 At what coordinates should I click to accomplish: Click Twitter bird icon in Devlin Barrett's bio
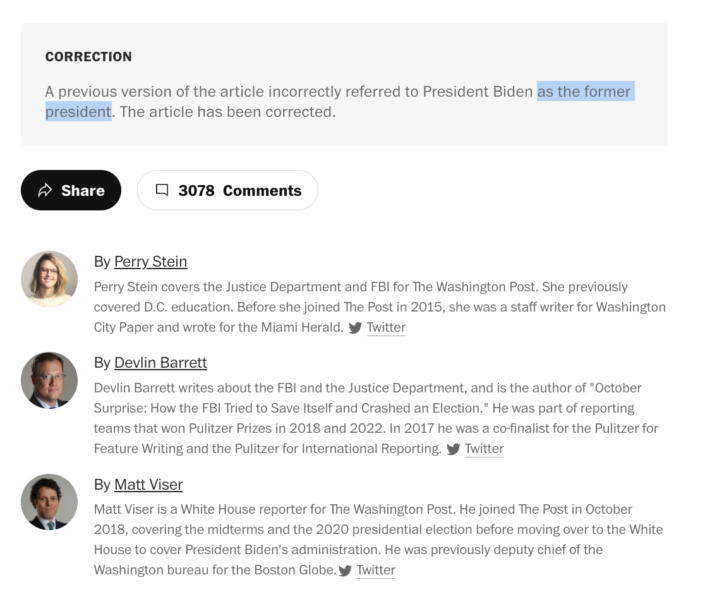pos(453,449)
